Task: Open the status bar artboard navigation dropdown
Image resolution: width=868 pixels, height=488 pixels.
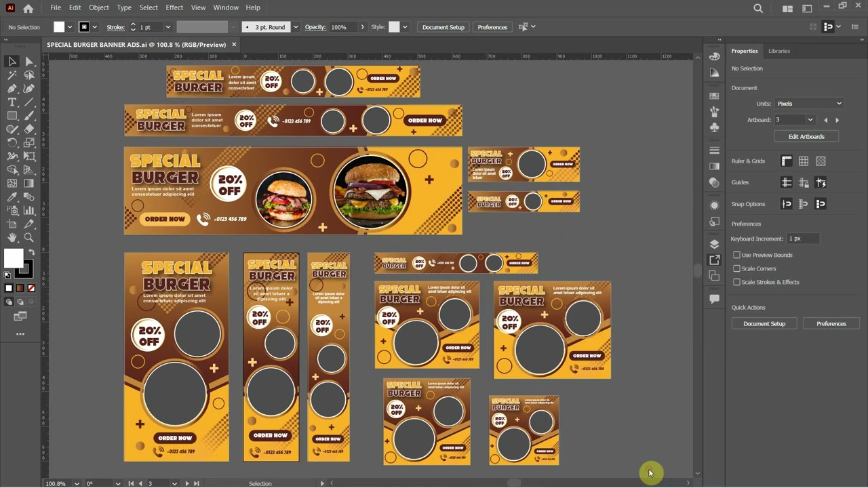Action: pos(174,483)
